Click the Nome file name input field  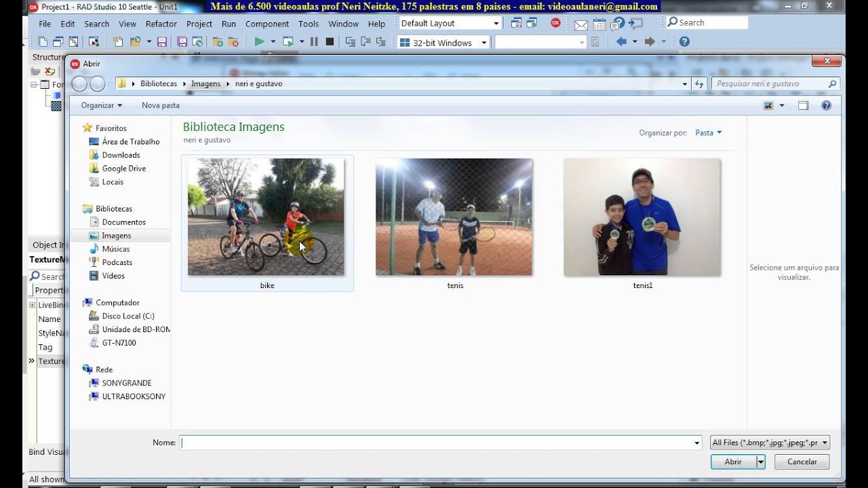pyautogui.click(x=436, y=443)
